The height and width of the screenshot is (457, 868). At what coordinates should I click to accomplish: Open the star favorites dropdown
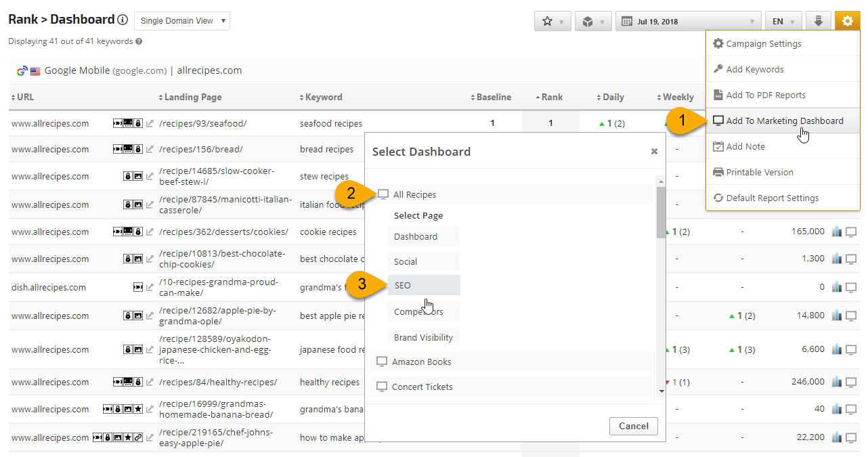(552, 21)
